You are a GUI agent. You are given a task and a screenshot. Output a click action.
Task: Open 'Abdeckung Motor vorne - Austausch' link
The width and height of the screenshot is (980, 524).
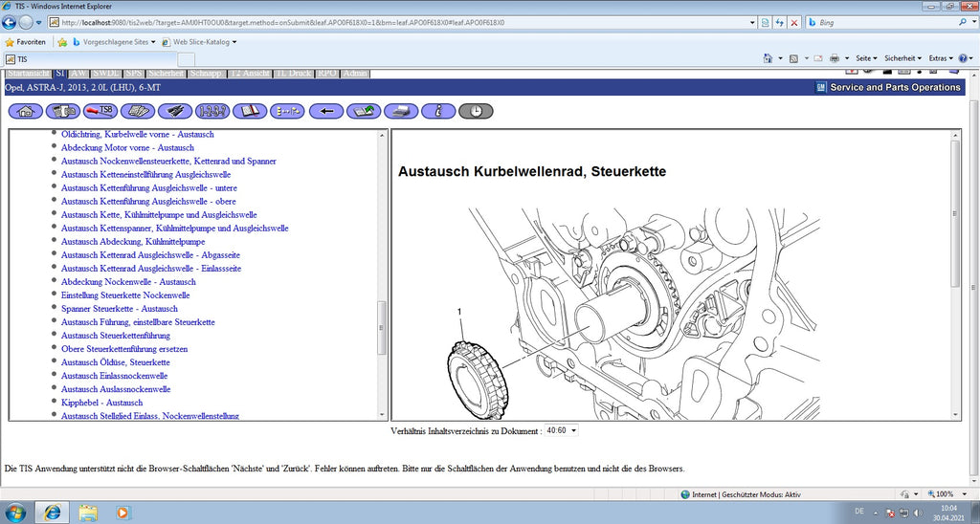coord(127,148)
